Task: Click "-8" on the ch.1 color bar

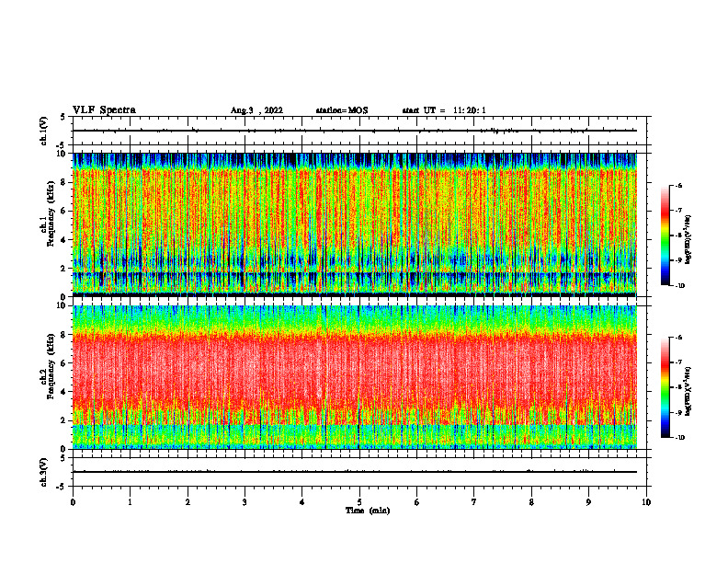Action: point(678,236)
